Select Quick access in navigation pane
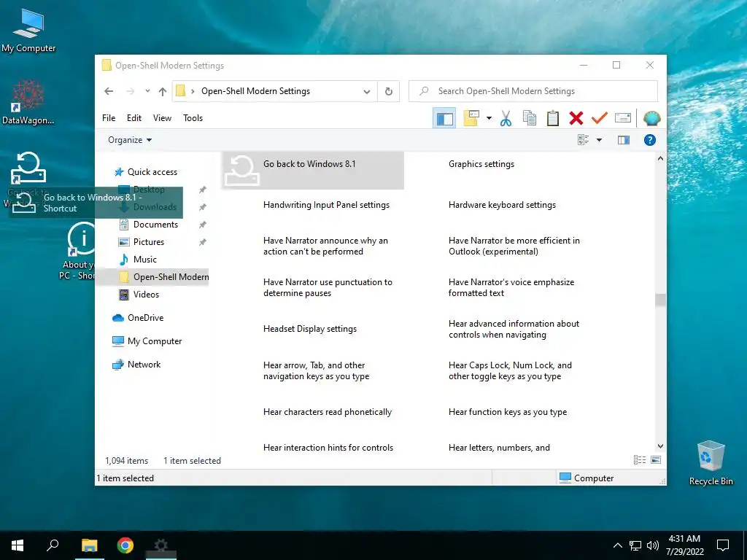 [x=152, y=172]
